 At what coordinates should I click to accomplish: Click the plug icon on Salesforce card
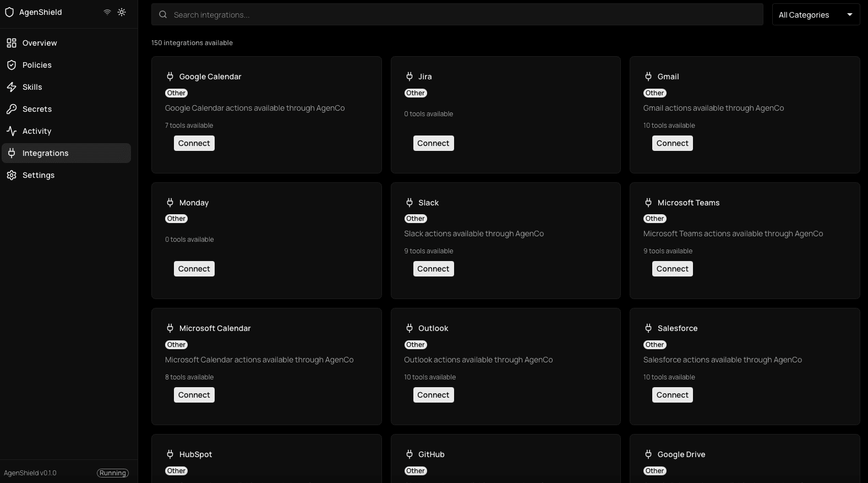pyautogui.click(x=648, y=328)
